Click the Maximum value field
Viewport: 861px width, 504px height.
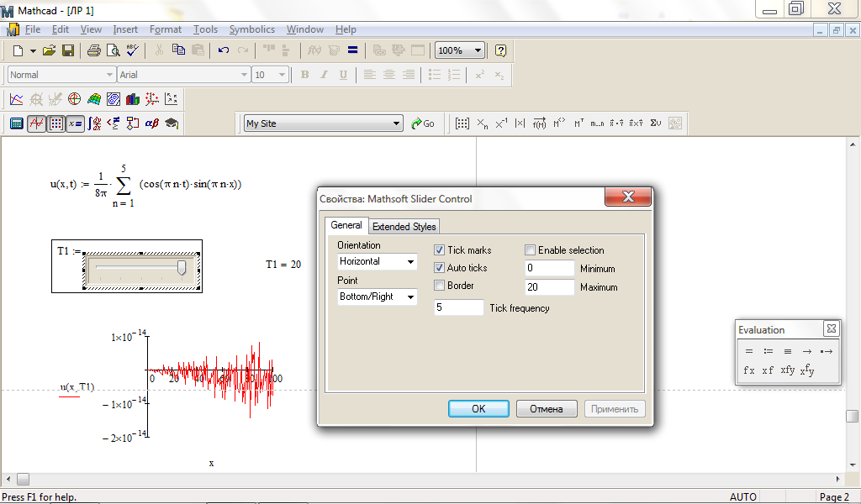tap(550, 286)
